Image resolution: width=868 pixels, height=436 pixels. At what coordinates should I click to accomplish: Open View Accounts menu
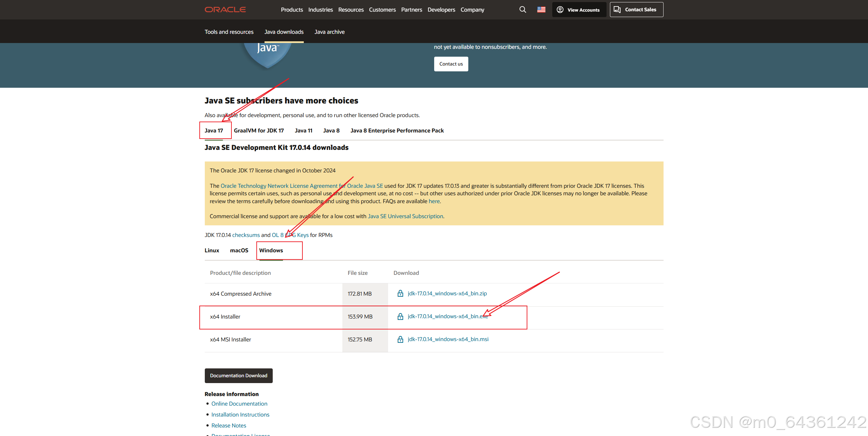[x=579, y=10]
